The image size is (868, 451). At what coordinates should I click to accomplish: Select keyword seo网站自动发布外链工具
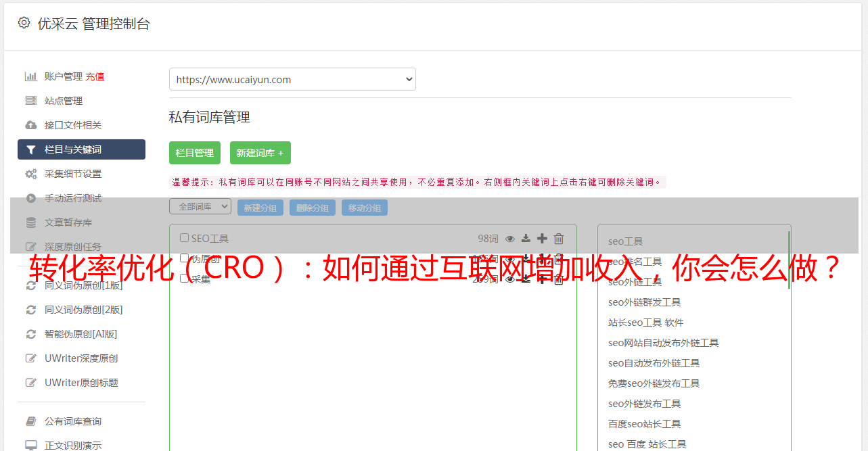[663, 343]
